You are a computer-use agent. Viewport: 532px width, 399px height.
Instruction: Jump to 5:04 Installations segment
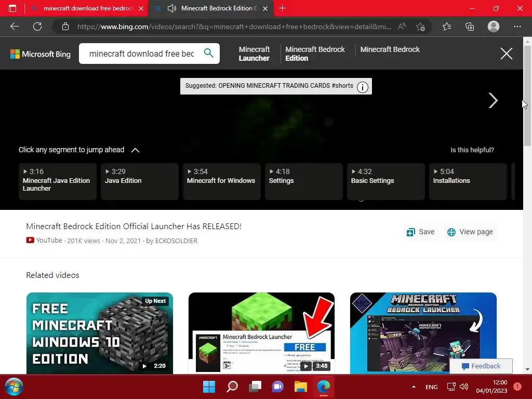[468, 181]
